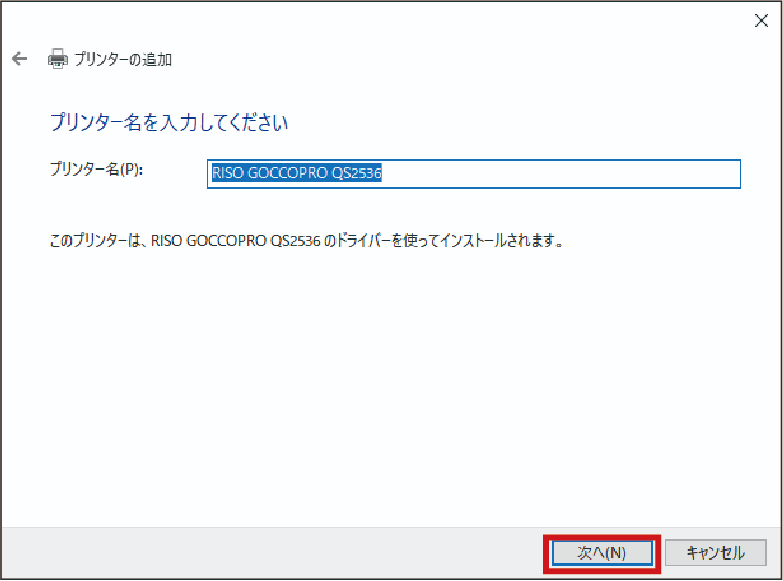Viewport: 783px width, 581px height.
Task: Go back using the left arrow icon
Action: 19,59
